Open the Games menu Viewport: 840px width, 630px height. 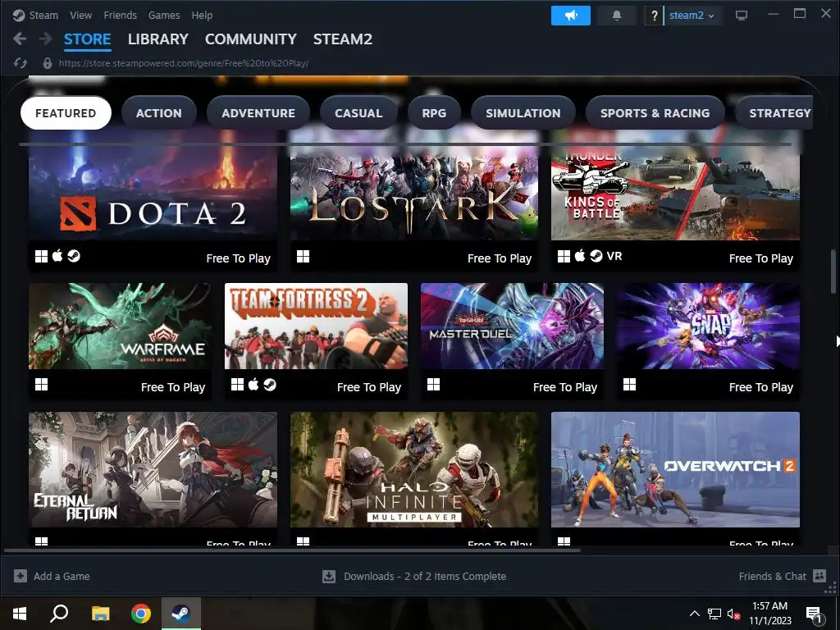[x=164, y=16]
